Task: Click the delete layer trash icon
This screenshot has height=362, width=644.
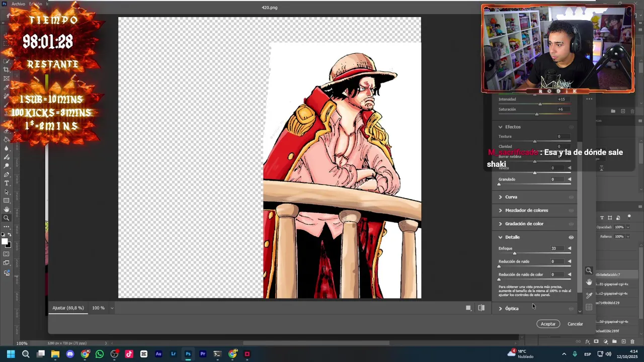Action: pyautogui.click(x=632, y=342)
